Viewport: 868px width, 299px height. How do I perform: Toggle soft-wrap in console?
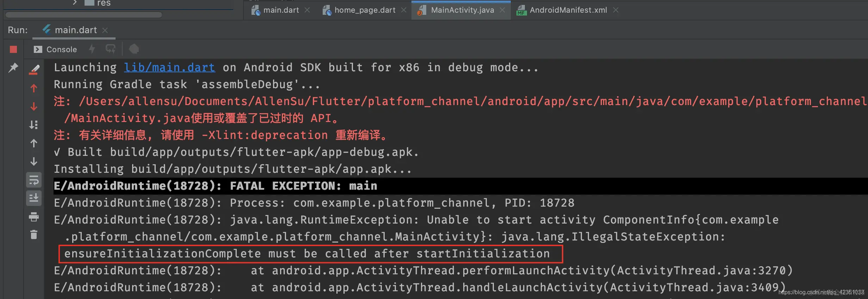click(x=34, y=180)
